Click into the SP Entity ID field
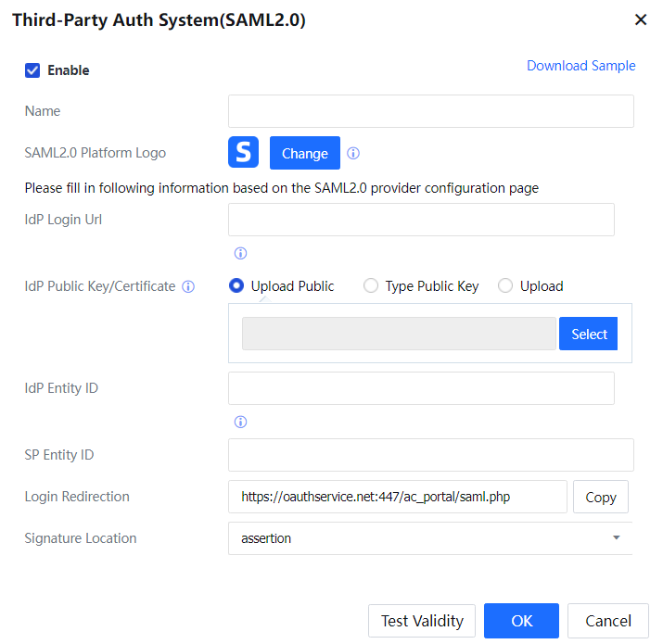663x644 pixels. (430, 455)
